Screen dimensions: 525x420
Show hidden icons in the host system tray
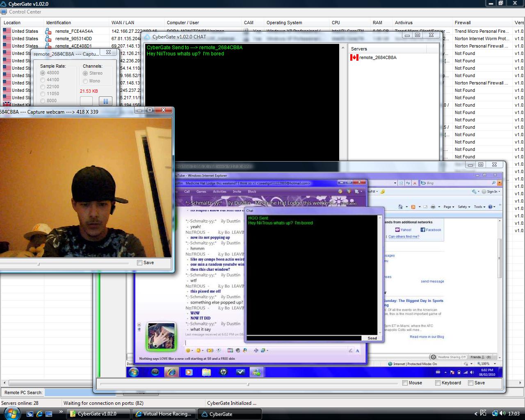pos(476,413)
